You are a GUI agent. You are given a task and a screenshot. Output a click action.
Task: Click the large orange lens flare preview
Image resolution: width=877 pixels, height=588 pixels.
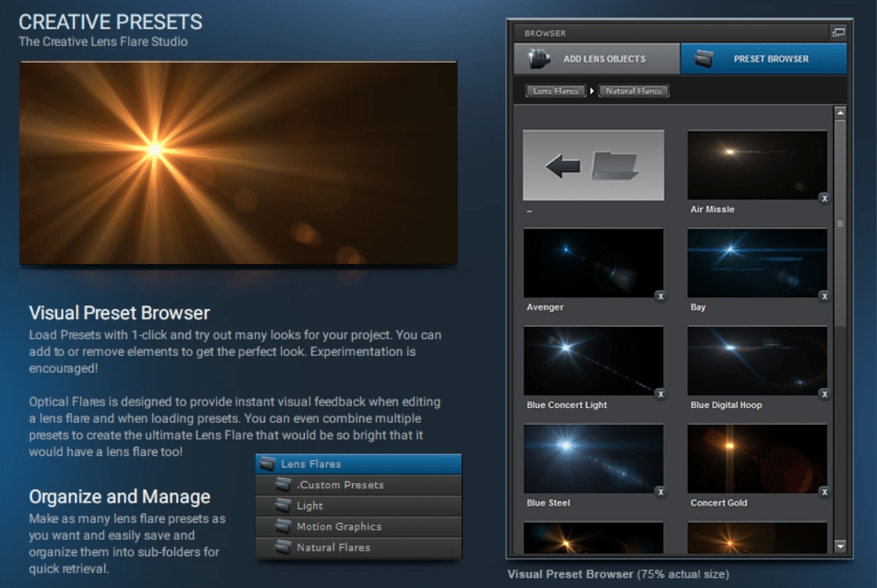[x=237, y=163]
